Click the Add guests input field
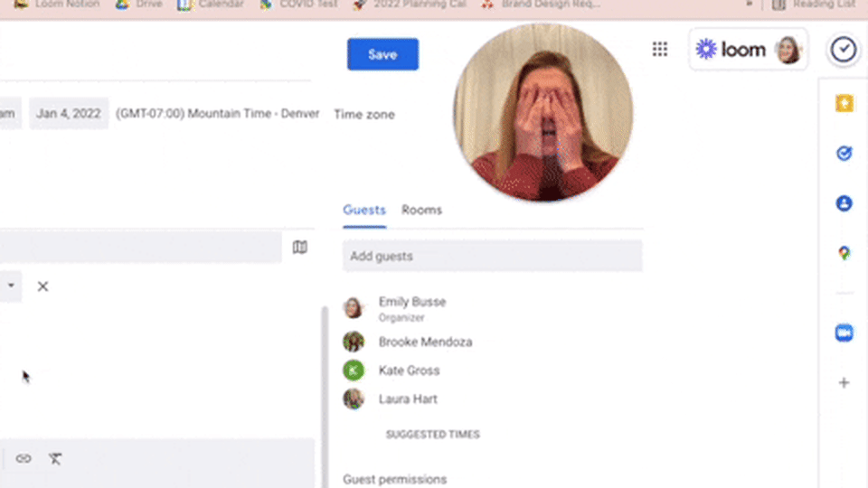 (492, 257)
